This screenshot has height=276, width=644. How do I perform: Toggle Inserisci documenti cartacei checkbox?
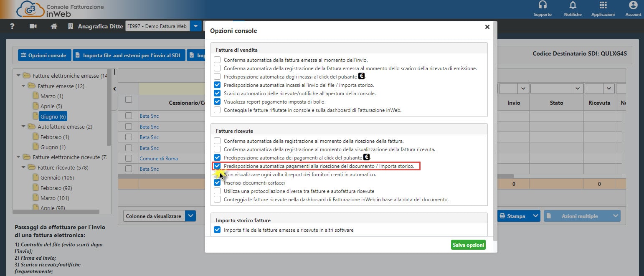pyautogui.click(x=217, y=182)
